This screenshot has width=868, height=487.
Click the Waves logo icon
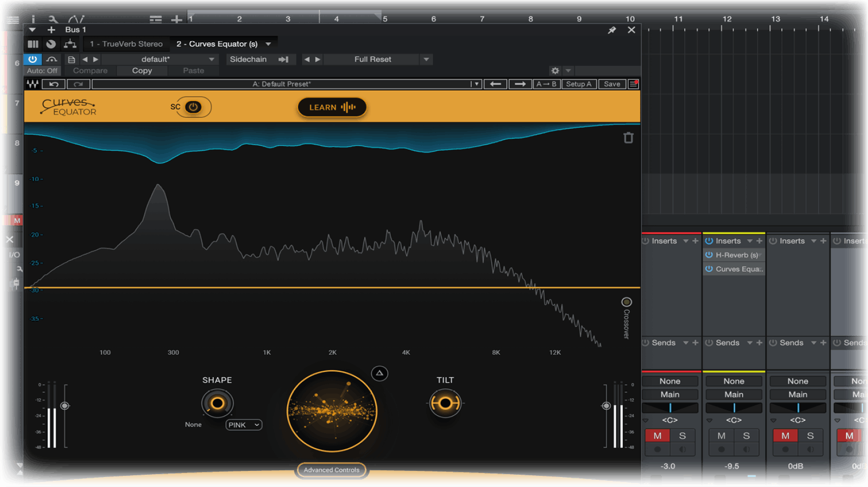[32, 84]
